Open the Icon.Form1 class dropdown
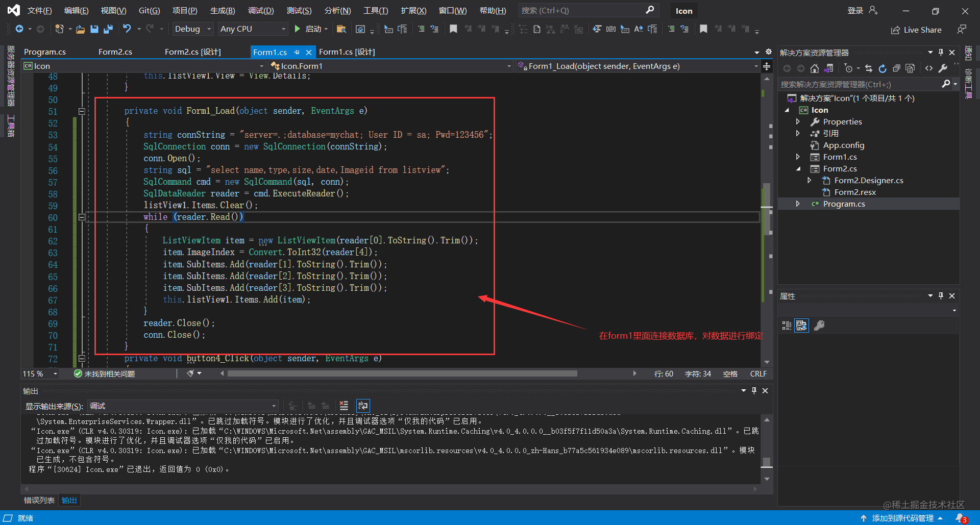 (390, 66)
